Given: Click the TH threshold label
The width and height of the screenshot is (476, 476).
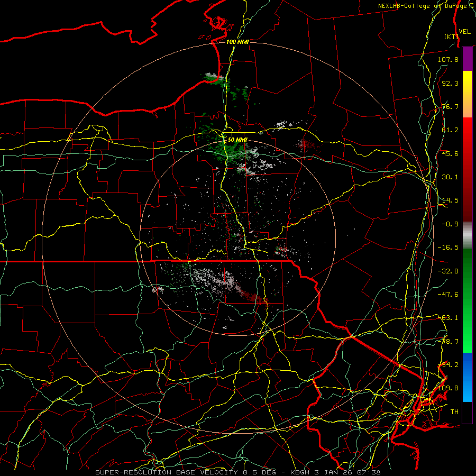Looking at the screenshot, I should (454, 412).
